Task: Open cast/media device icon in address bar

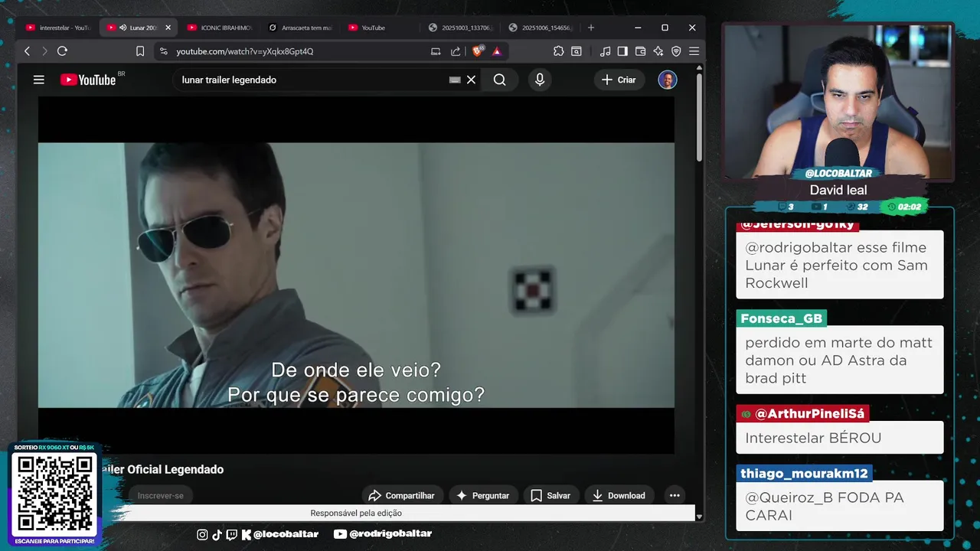Action: coord(436,51)
